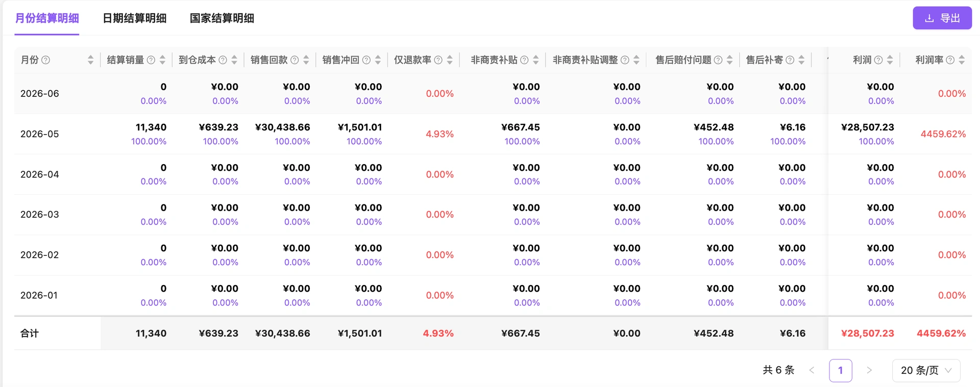Switch to the 国家结算明细 tab
The image size is (980, 387).
point(222,18)
